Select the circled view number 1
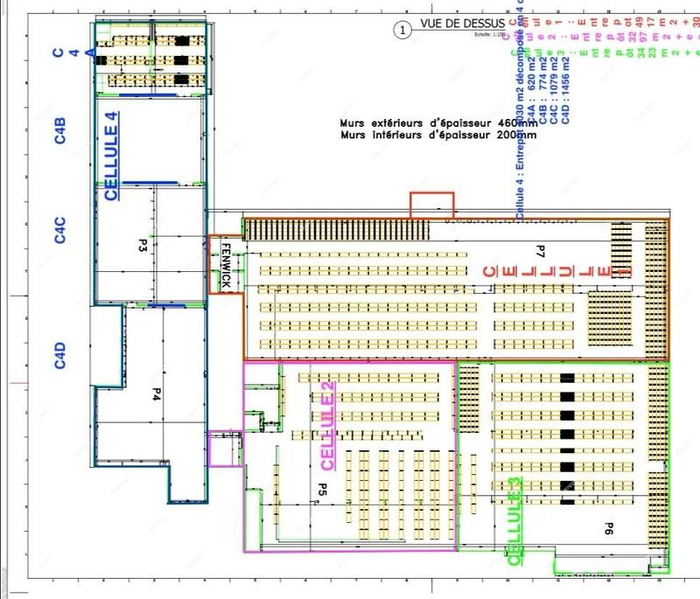 402,30
